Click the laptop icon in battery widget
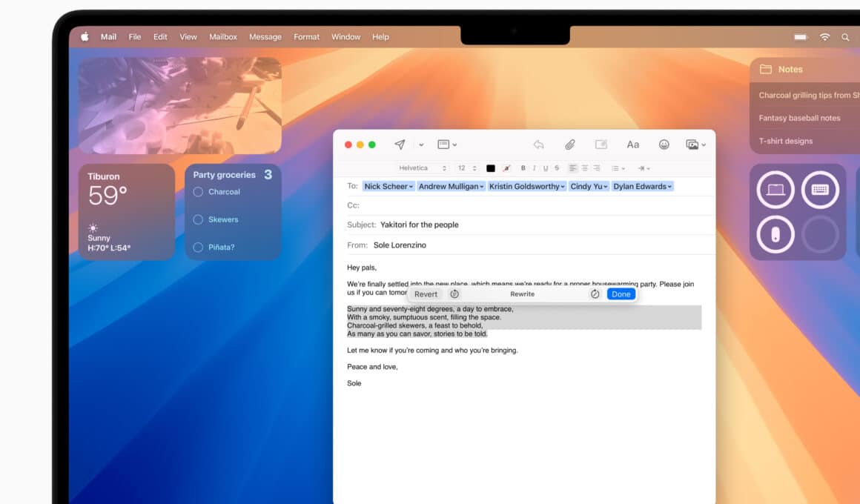The image size is (860, 504). pos(775,190)
